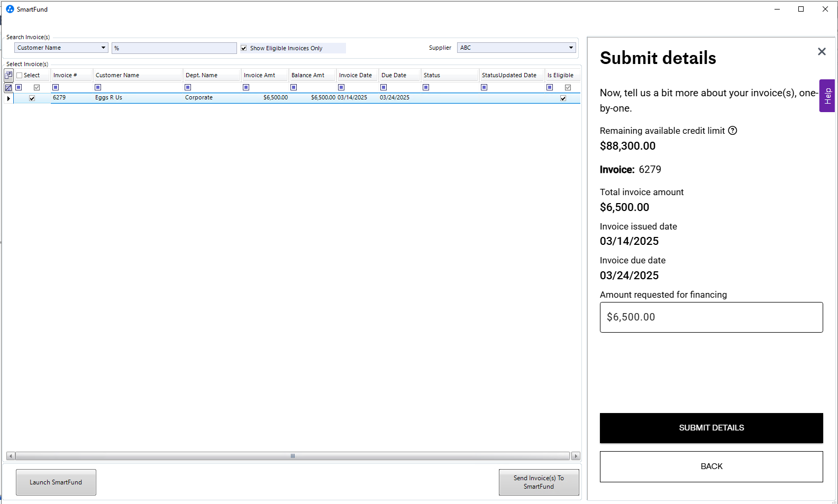838x504 pixels.
Task: Click the clear all filters icon
Action: (8, 88)
